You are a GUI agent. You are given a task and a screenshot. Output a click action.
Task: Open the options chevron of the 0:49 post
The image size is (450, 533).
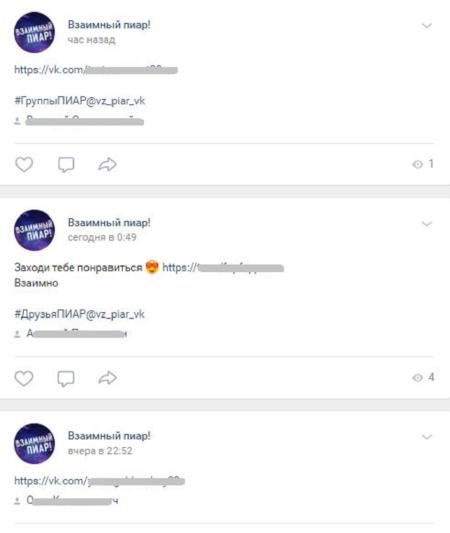click(427, 224)
